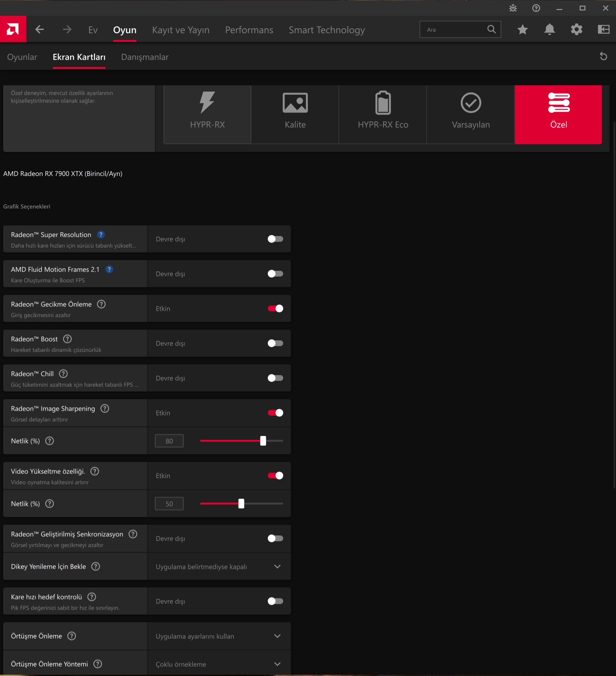Disable Radeon Gecikme Önleme toggle
This screenshot has height=676, width=616.
[x=275, y=308]
